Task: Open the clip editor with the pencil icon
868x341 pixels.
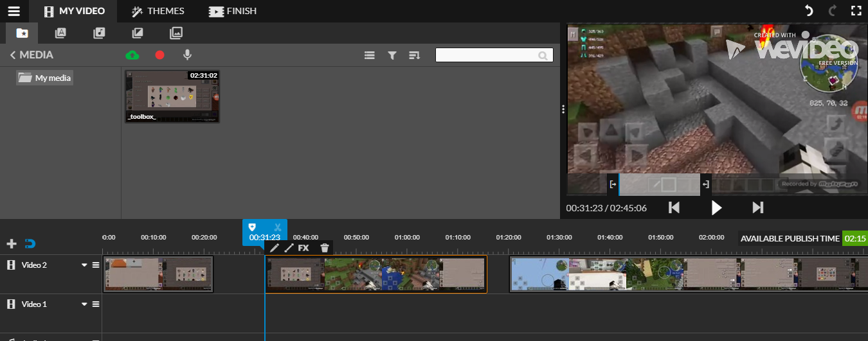Action: [x=275, y=248]
